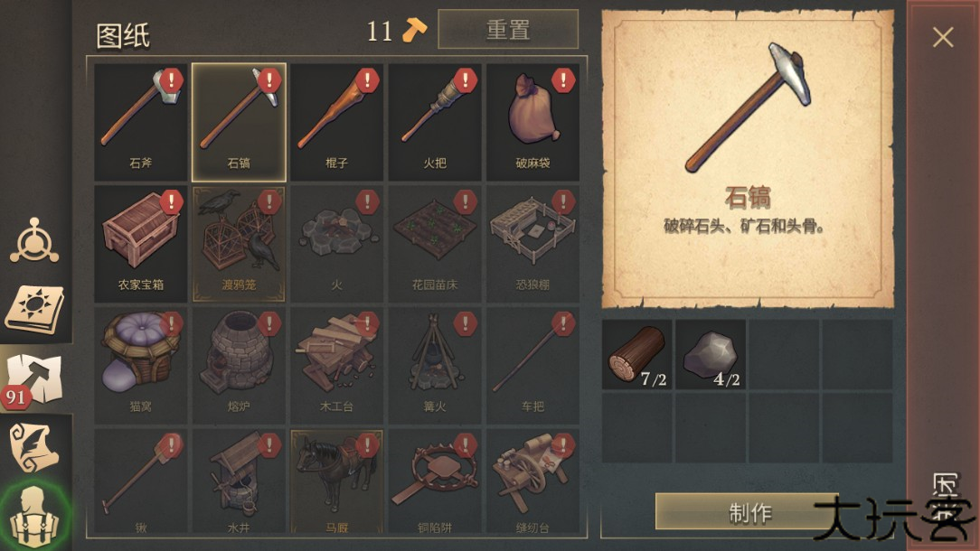The width and height of the screenshot is (980, 551).
Task: Choose the 马厩 stable blueprint
Action: [336, 481]
